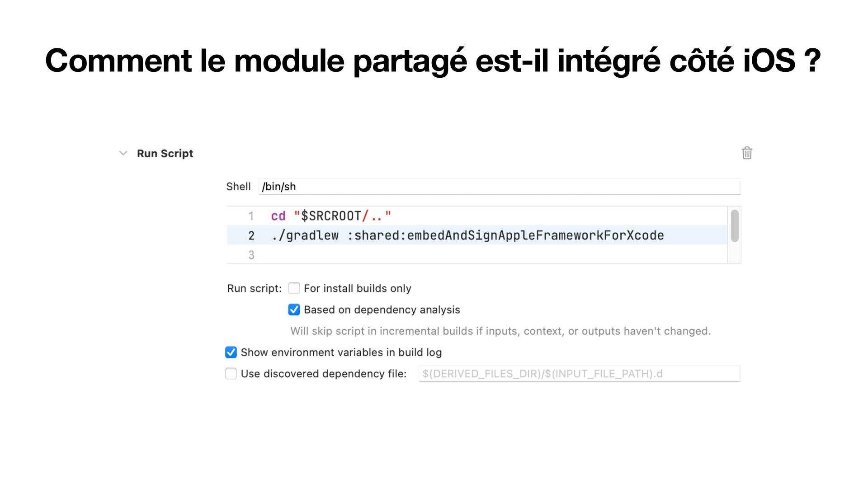Enable Use discovered dependency file checkbox
This screenshot has height=488, width=868.
coord(231,374)
